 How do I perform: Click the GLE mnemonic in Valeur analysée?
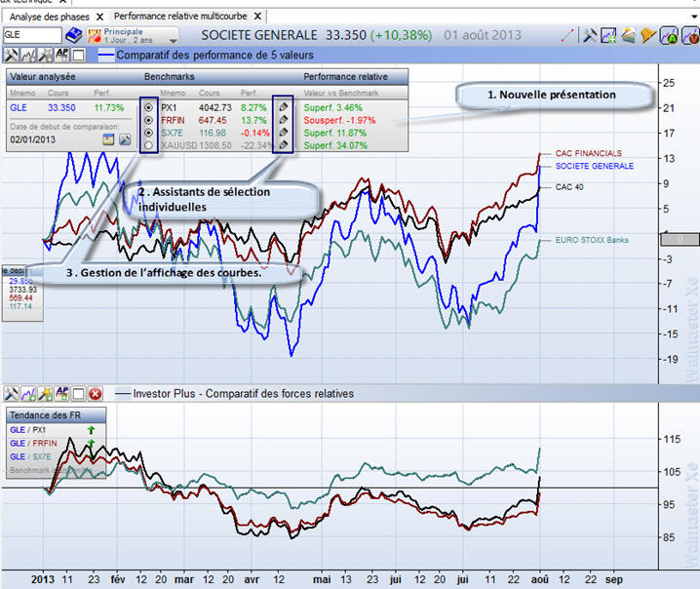click(x=19, y=107)
